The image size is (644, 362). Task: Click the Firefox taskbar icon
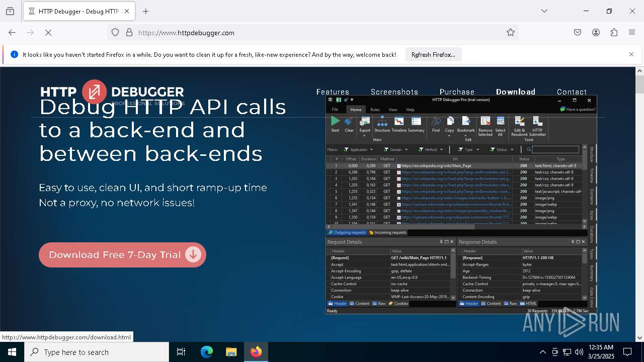[256, 352]
